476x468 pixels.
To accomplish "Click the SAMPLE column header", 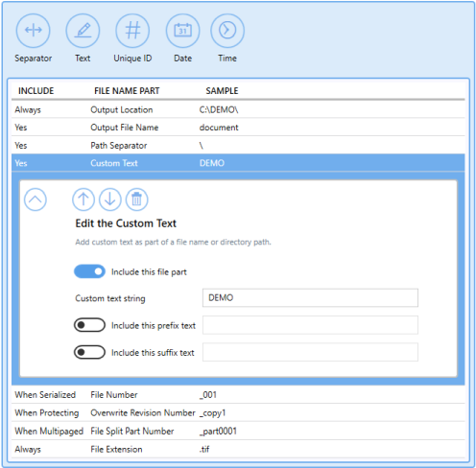I will pos(222,91).
